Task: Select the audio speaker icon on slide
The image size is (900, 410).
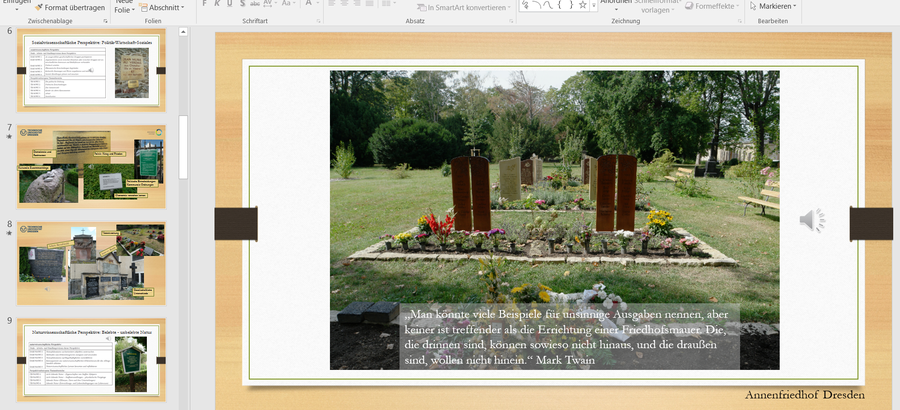Action: tap(812, 221)
